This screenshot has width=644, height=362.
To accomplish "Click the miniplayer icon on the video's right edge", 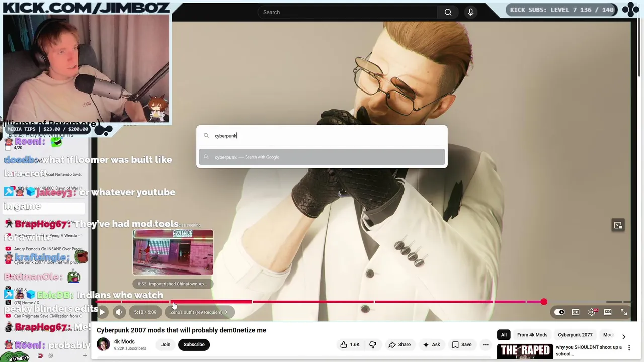I will pos(618,225).
